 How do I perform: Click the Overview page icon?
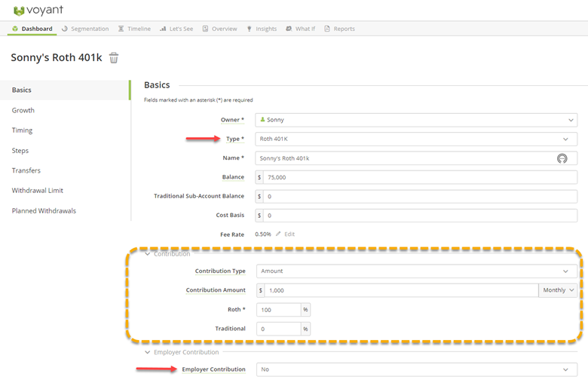pos(206,29)
